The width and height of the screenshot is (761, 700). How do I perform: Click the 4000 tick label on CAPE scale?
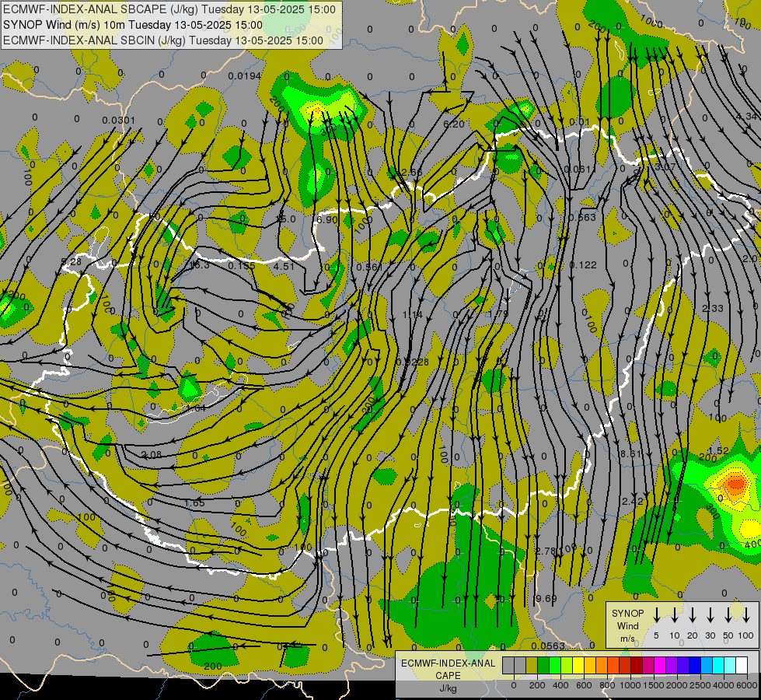pyautogui.click(x=724, y=685)
